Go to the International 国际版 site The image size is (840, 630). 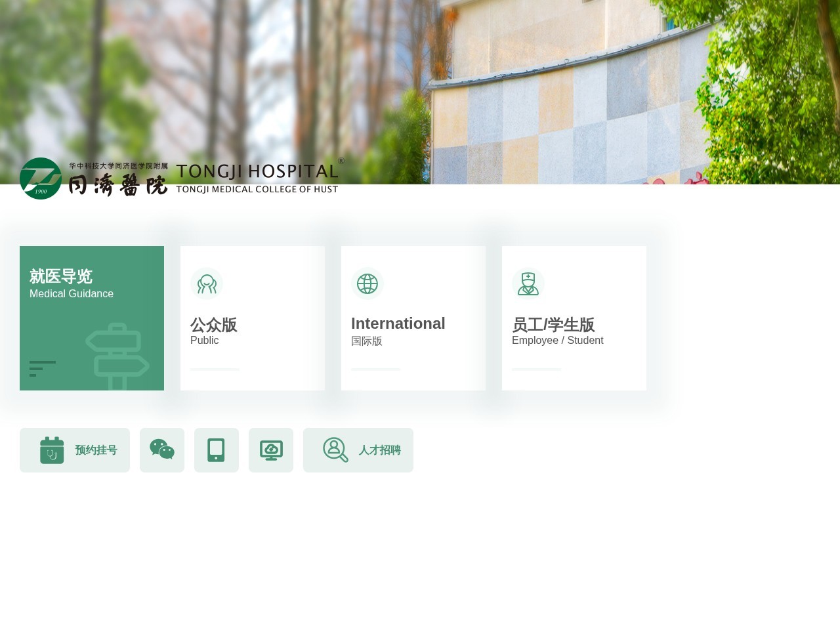tap(398, 324)
